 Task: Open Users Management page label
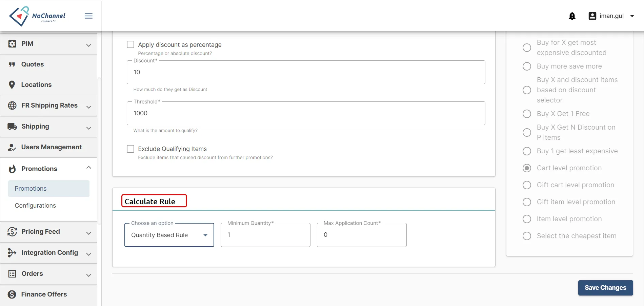pos(52,147)
